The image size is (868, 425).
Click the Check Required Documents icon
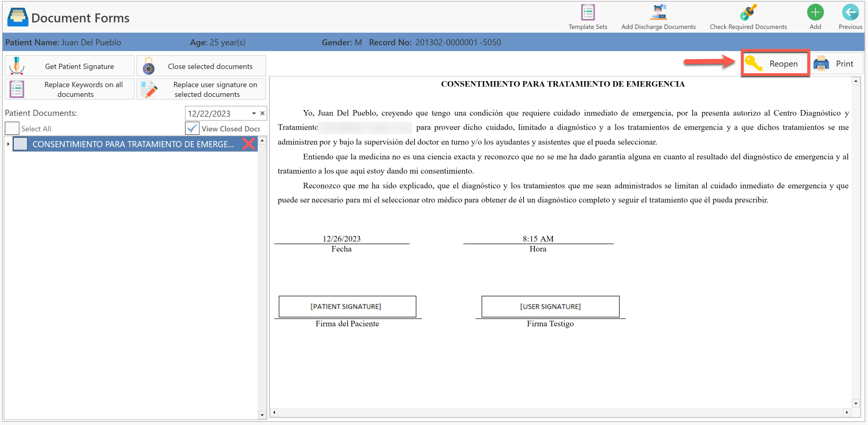click(x=748, y=12)
